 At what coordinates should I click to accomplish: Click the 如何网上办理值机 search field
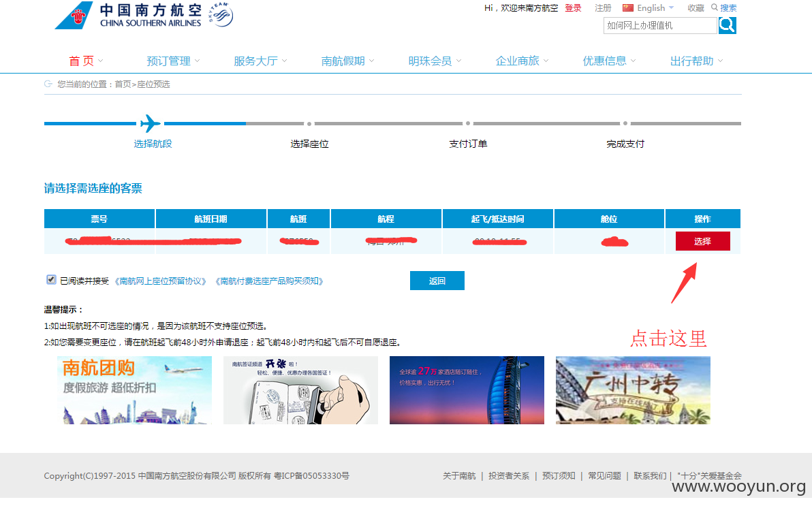660,25
